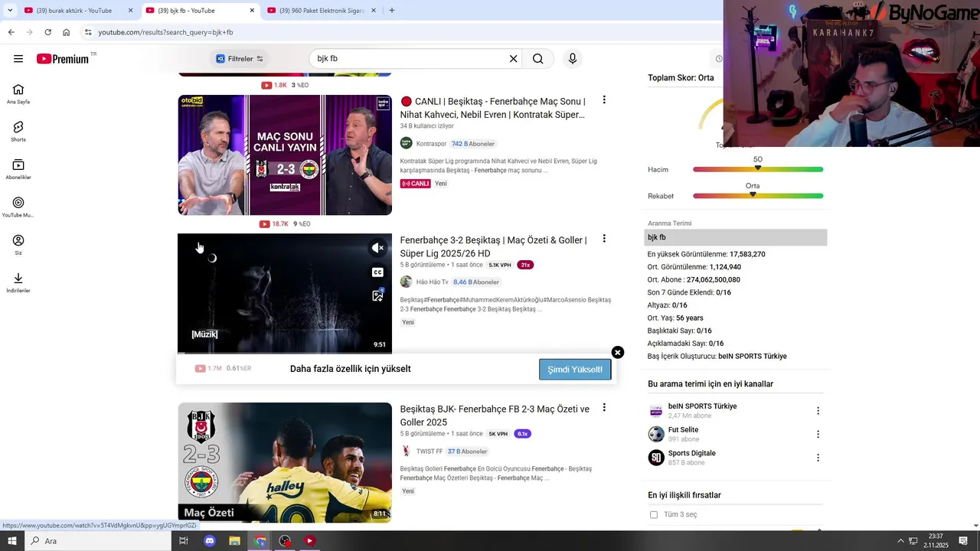Click the taskbar Ara search box

98,541
